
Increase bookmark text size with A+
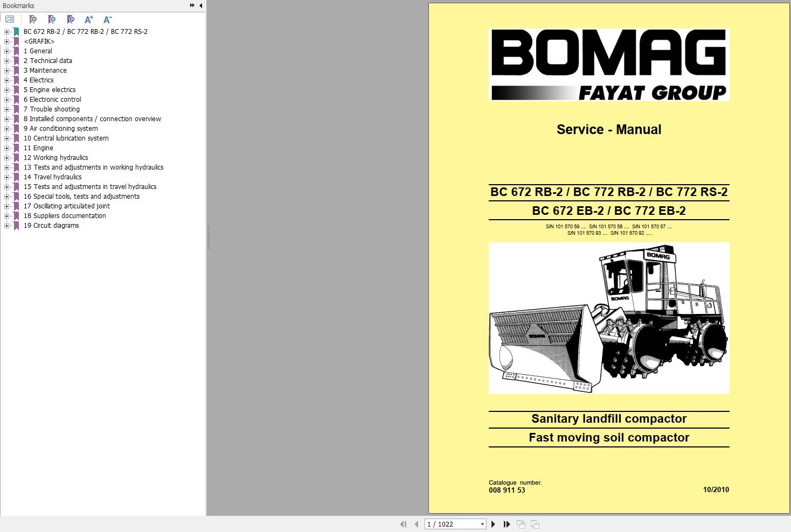[x=89, y=19]
